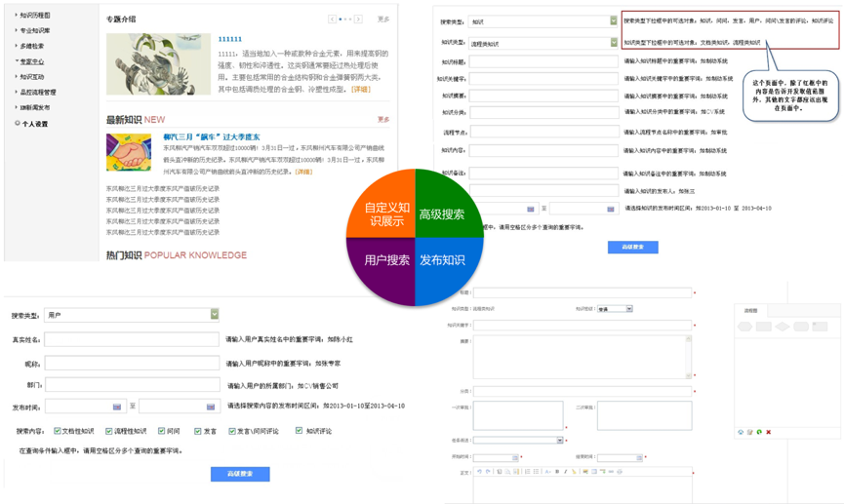Image resolution: width=844 pixels, height=504 pixels.
Task: Click 个人设置 circle icon in sidebar
Action: 18,123
